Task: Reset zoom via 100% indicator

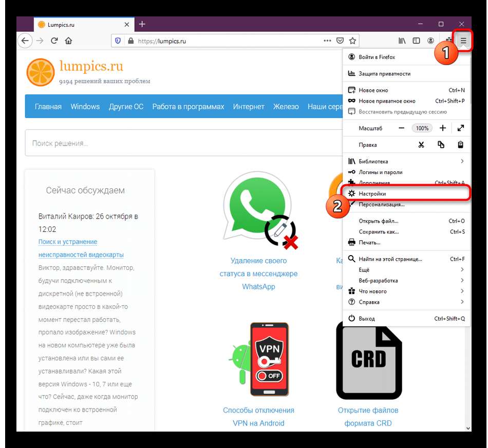Action: click(422, 128)
